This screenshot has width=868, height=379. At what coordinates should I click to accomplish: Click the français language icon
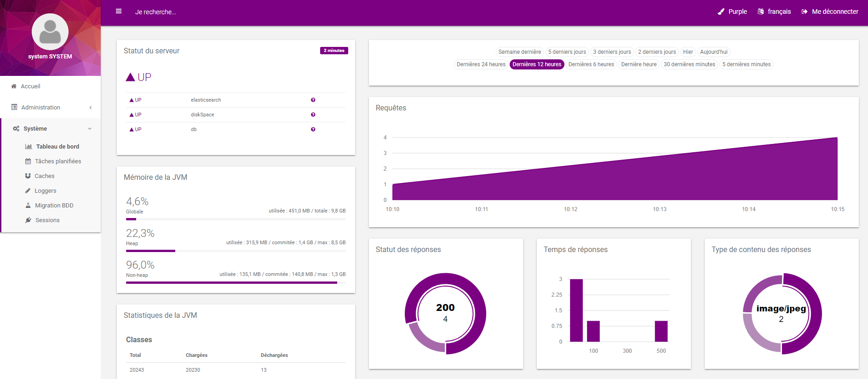coord(760,11)
